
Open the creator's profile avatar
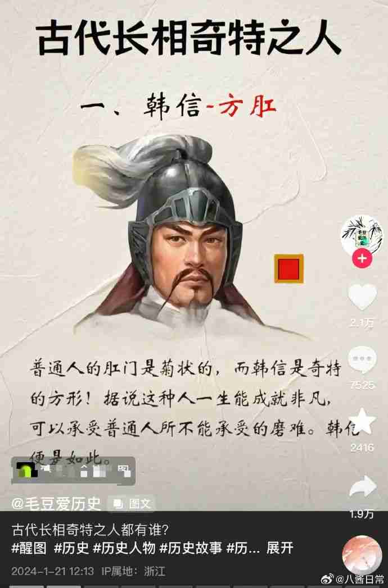coord(362,236)
